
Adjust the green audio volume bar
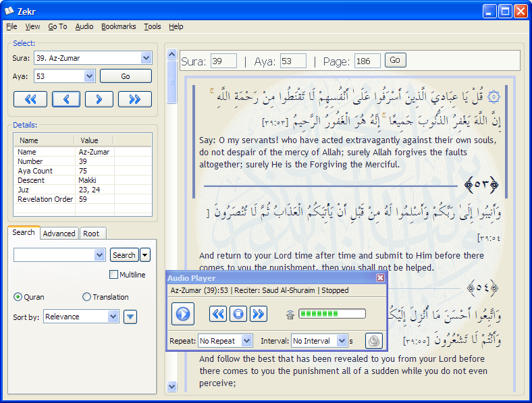[331, 314]
